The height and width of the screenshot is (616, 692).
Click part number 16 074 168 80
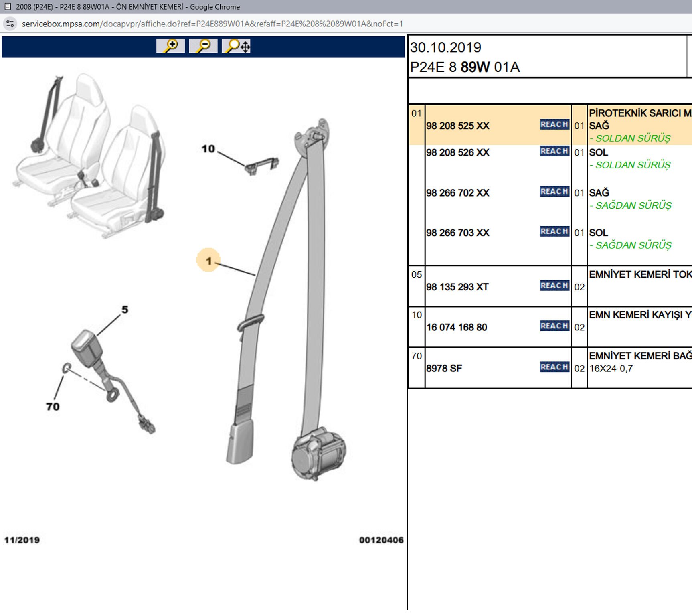[x=456, y=328]
